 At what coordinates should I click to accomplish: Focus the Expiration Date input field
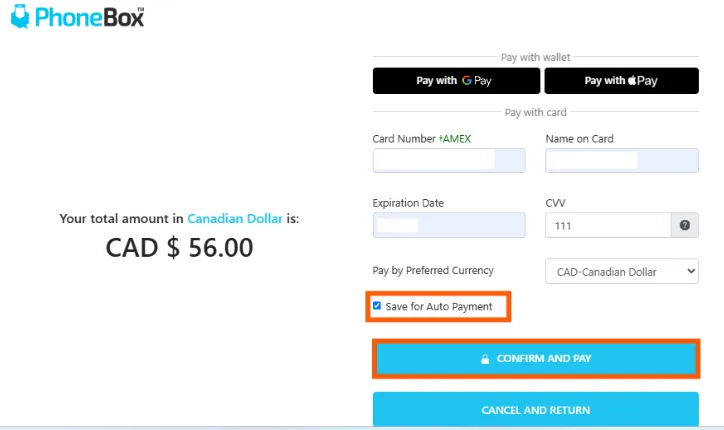tap(449, 225)
